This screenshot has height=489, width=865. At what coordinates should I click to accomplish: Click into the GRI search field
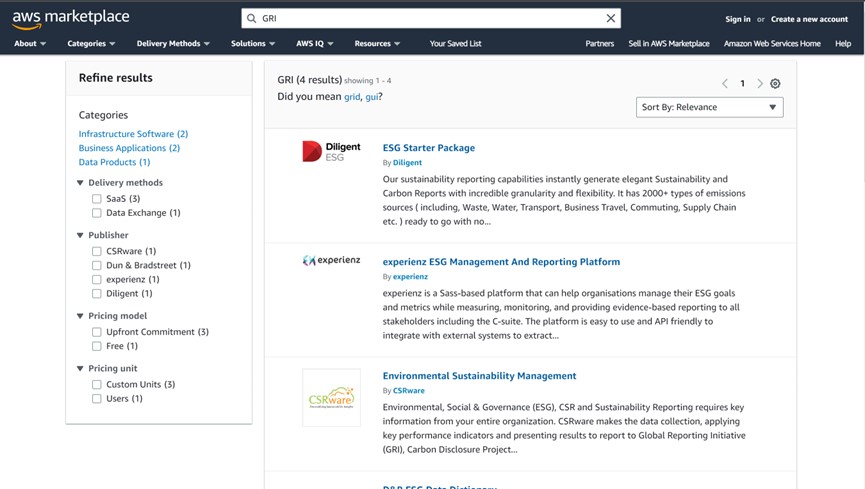[x=430, y=18]
